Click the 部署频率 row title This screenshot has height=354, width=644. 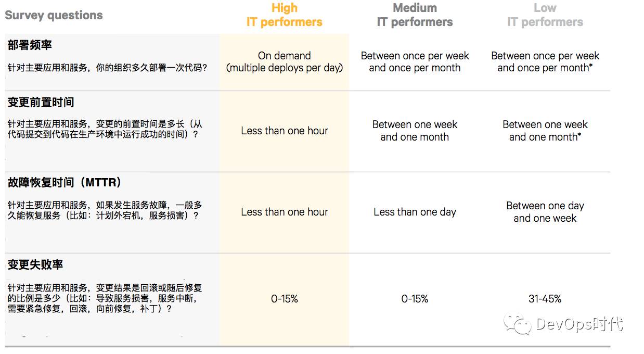tap(30, 45)
